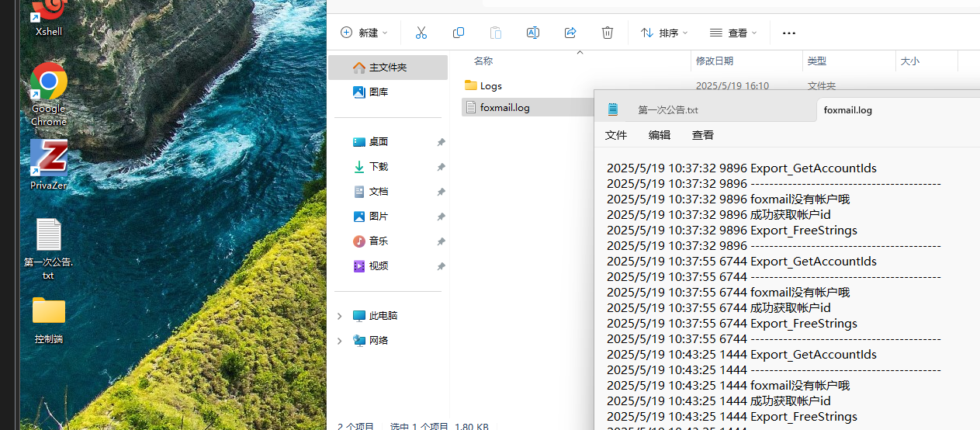Unpin 图片 using its pin icon
This screenshot has height=430, width=980.
tap(441, 217)
